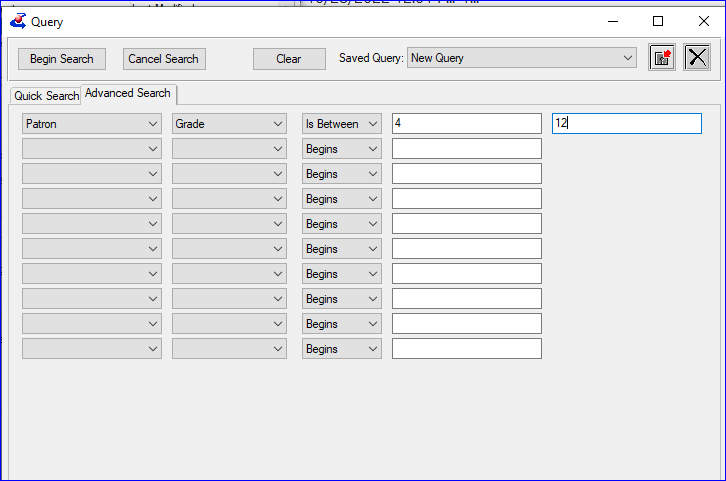
Task: Click the upper bound field containing 12
Action: (626, 124)
